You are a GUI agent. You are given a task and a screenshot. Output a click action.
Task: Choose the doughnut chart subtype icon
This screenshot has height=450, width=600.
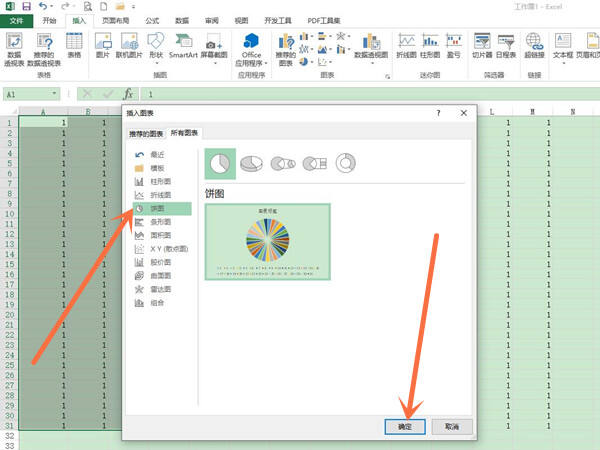[x=346, y=163]
